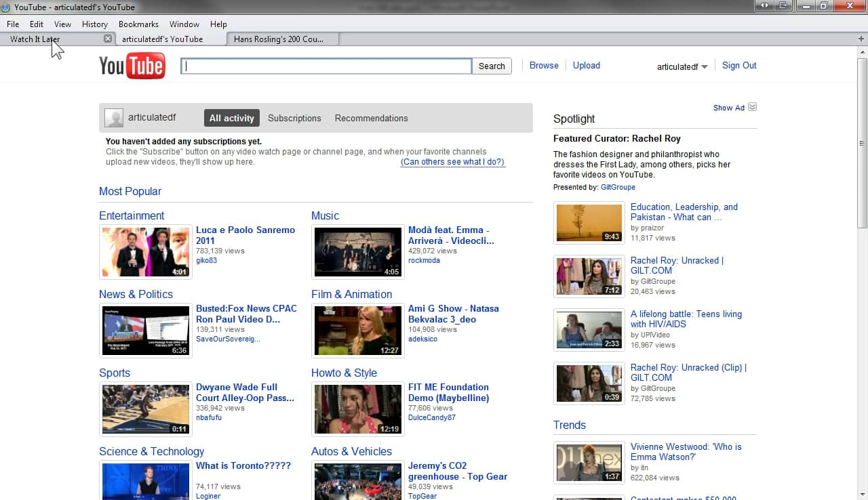Open adeksico channel link
Image resolution: width=868 pixels, height=500 pixels.
pyautogui.click(x=422, y=339)
